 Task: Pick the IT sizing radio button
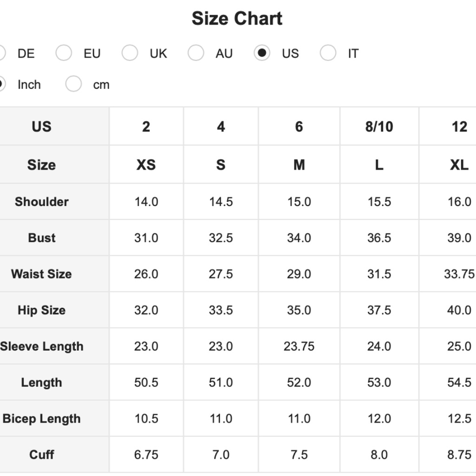(328, 53)
